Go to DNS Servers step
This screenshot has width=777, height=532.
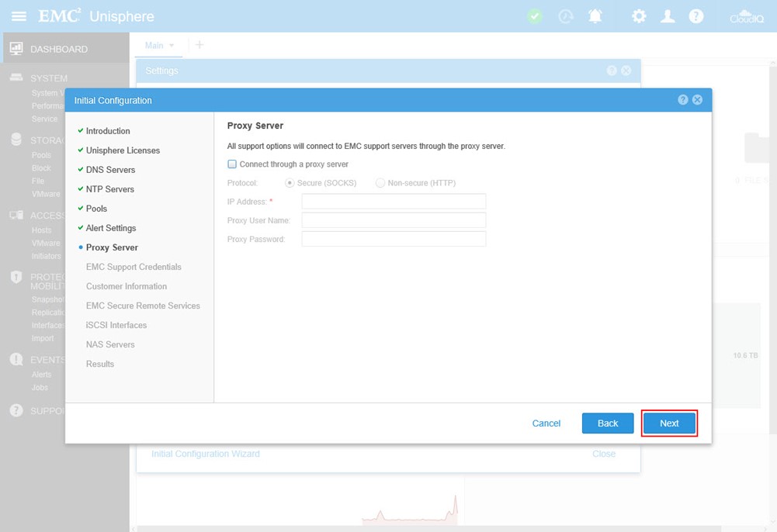click(110, 170)
